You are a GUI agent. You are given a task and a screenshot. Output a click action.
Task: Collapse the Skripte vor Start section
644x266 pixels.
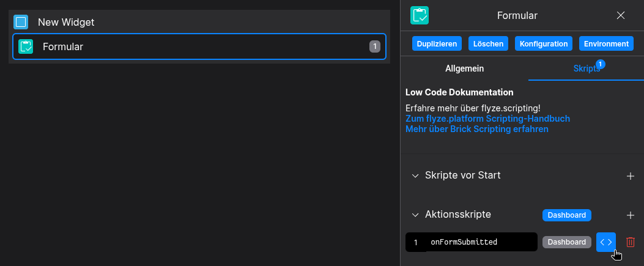tap(415, 175)
